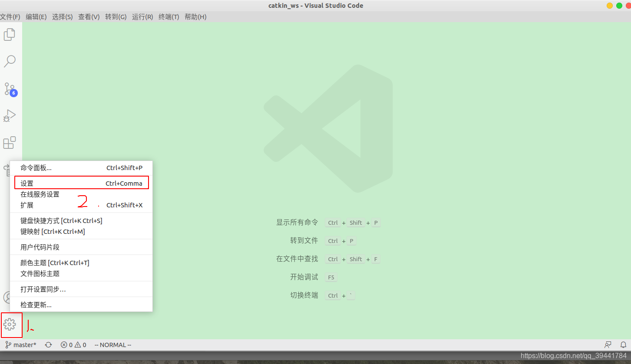Close the VS Code window

(628, 6)
